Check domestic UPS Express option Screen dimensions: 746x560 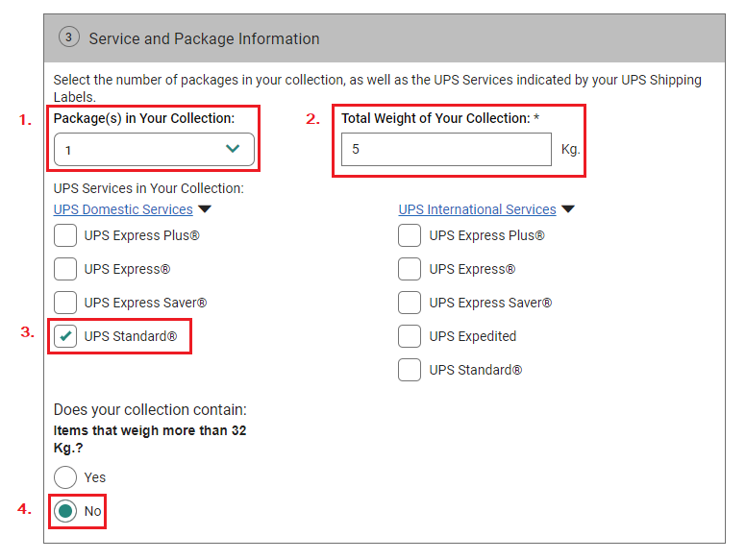[x=65, y=269]
